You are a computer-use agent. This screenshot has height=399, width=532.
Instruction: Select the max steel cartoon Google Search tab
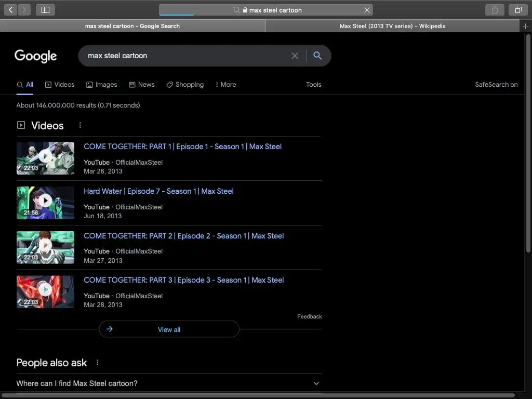[x=132, y=26]
